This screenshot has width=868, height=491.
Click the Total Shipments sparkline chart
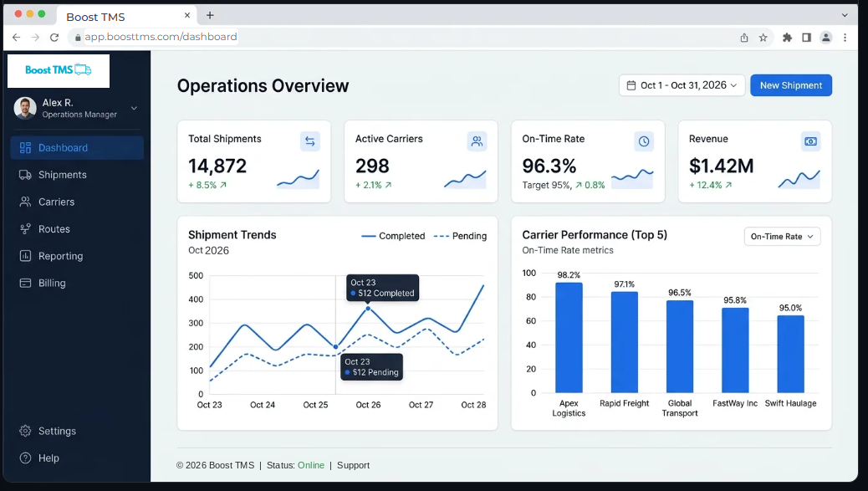pyautogui.click(x=298, y=179)
